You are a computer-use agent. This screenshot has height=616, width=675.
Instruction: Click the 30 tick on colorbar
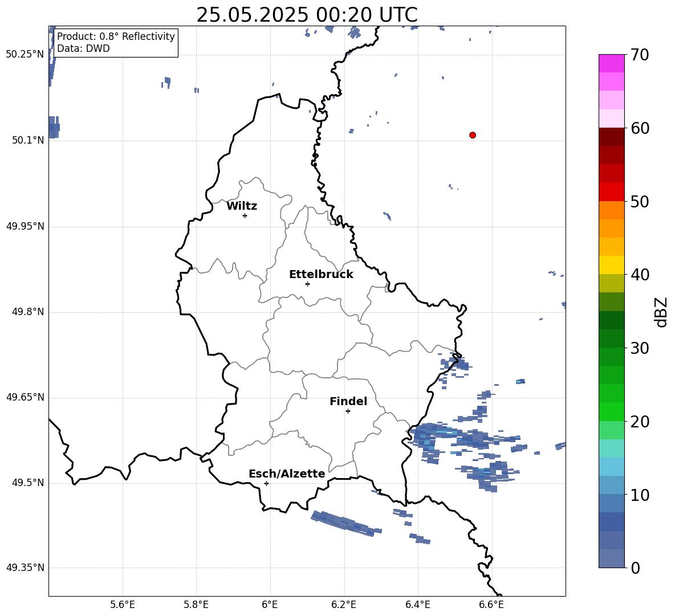coord(640,348)
